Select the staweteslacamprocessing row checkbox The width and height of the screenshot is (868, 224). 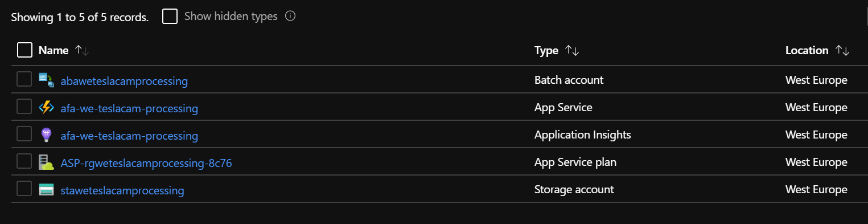(24, 189)
